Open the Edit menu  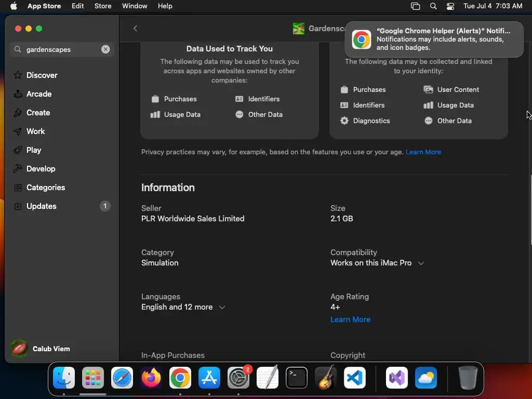(78, 6)
